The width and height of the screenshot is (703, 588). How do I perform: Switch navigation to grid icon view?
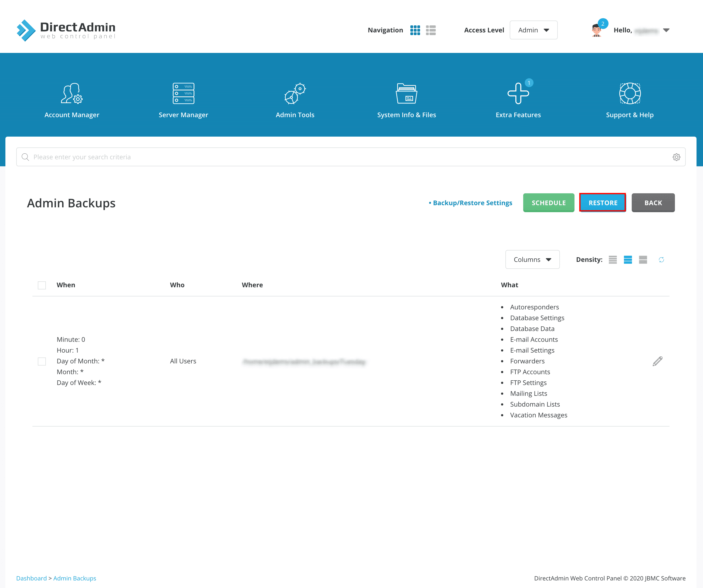(x=415, y=30)
